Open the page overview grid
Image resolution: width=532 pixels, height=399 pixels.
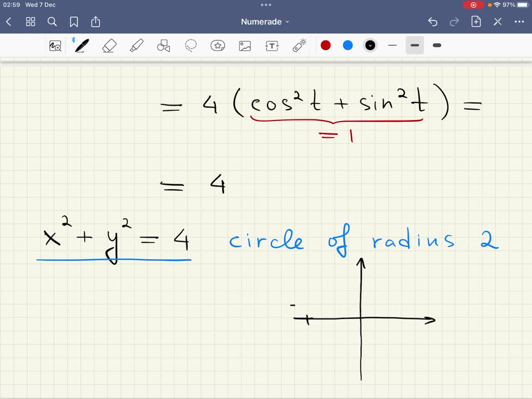click(x=31, y=21)
